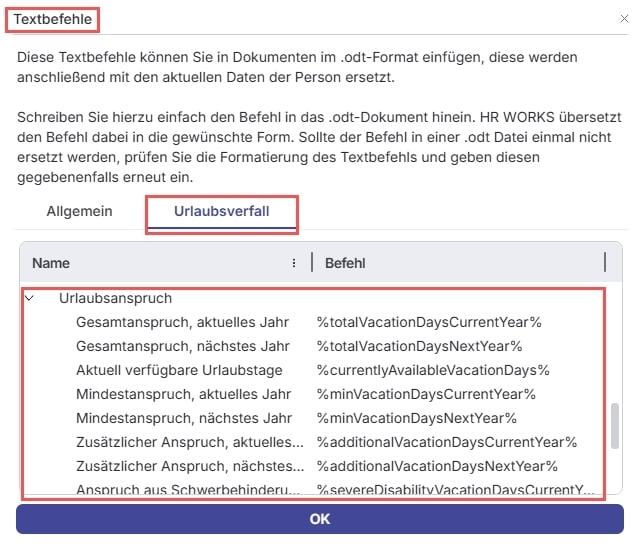643x552 pixels.
Task: Close the Textbefehle dialog
Action: 625,18
